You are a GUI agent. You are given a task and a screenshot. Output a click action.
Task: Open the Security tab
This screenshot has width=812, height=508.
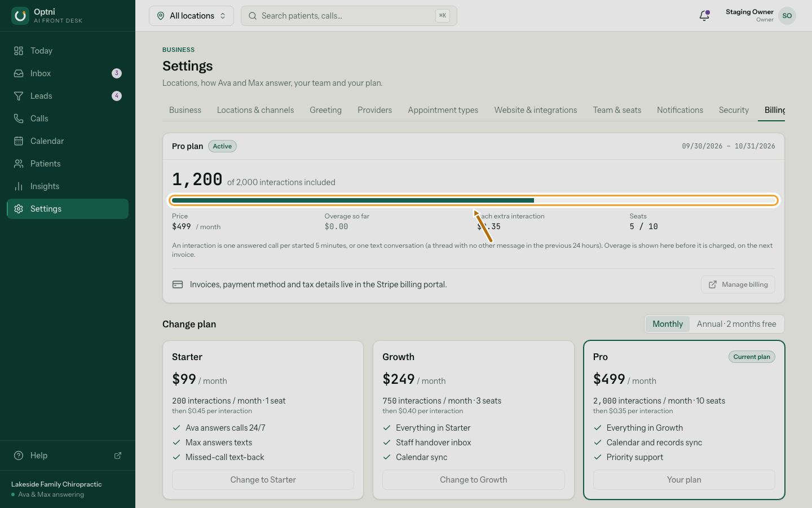coord(734,110)
